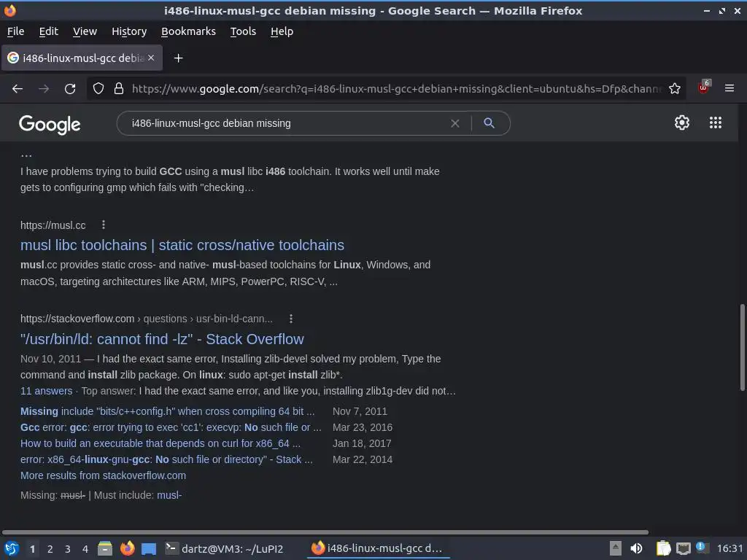
Task: Open the History menu
Action: click(129, 31)
